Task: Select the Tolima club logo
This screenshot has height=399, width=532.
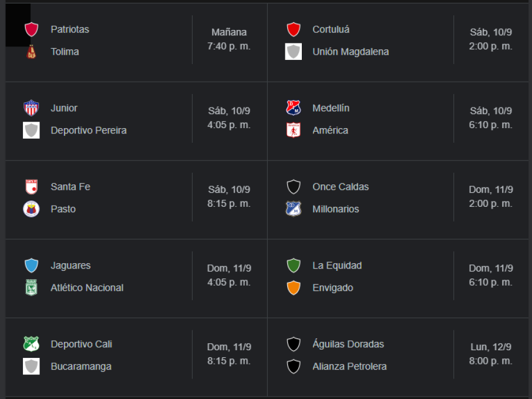Action: click(x=31, y=52)
